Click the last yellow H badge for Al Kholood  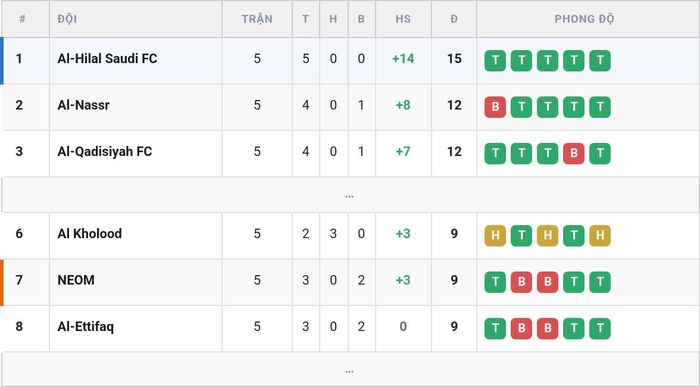(600, 235)
